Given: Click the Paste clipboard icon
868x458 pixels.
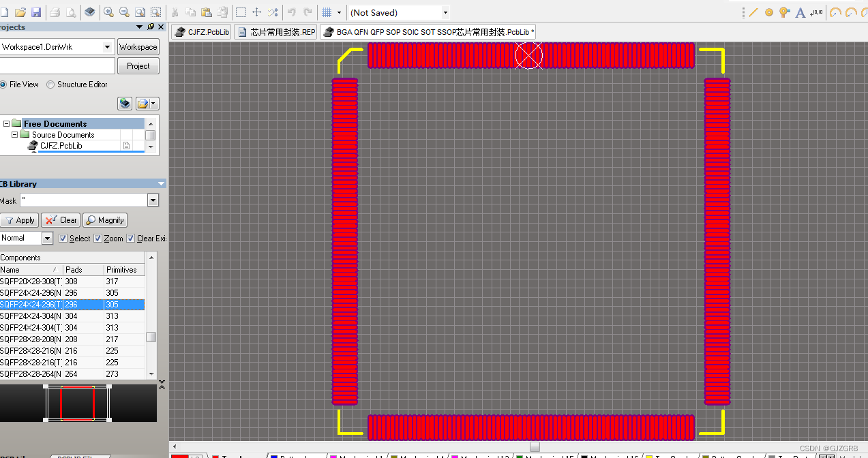Looking at the screenshot, I should (x=206, y=12).
